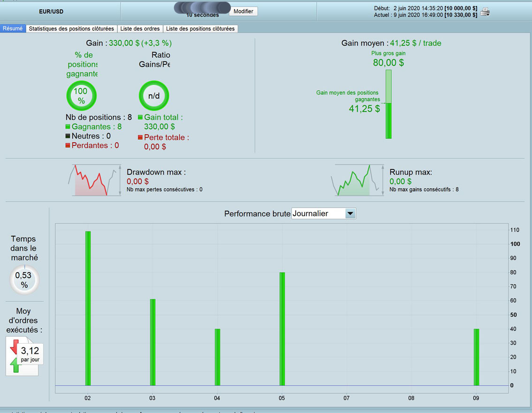
Task: Click the Début date line
Action: (x=426, y=8)
